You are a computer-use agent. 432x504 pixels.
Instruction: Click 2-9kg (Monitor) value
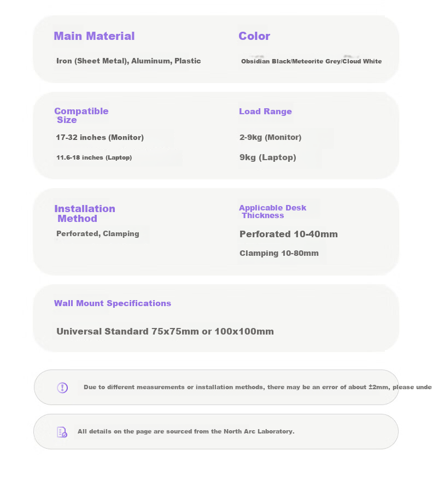(271, 138)
